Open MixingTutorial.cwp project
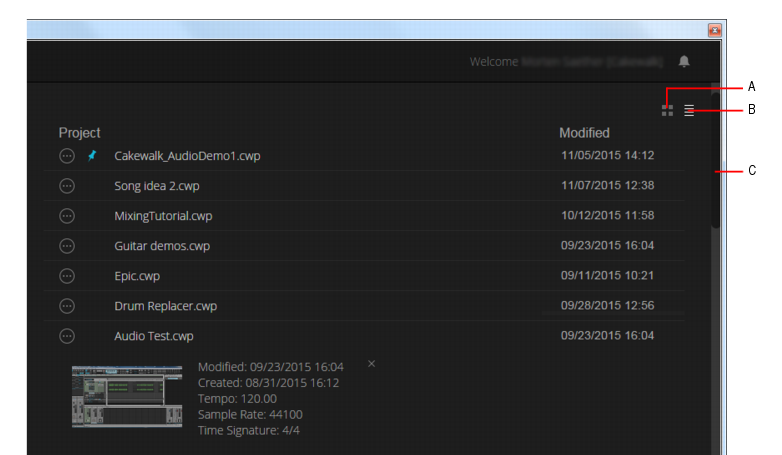This screenshot has height=455, width=782. click(163, 216)
